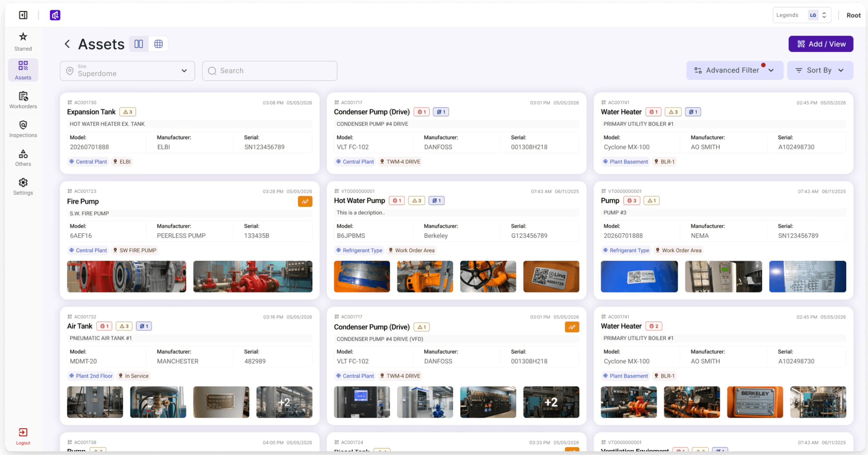Viewport: 868px width, 455px height.
Task: Switch to card column view
Action: [x=139, y=44]
